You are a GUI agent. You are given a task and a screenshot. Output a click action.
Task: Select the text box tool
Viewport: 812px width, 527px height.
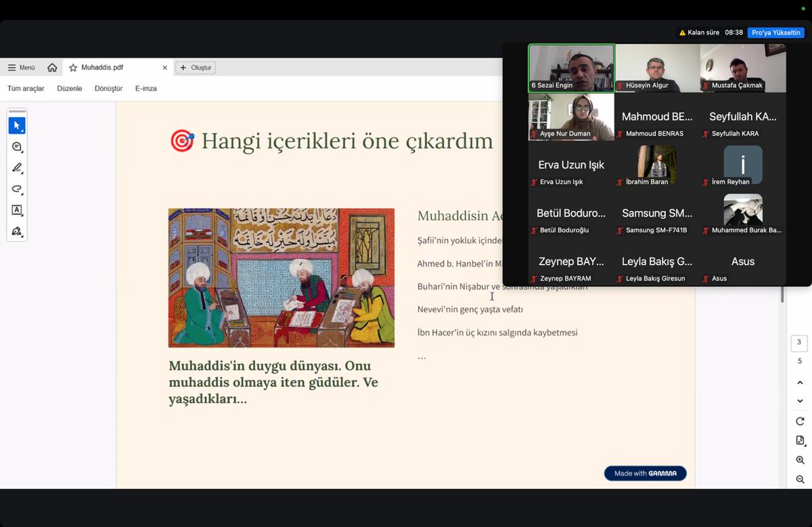pyautogui.click(x=17, y=210)
